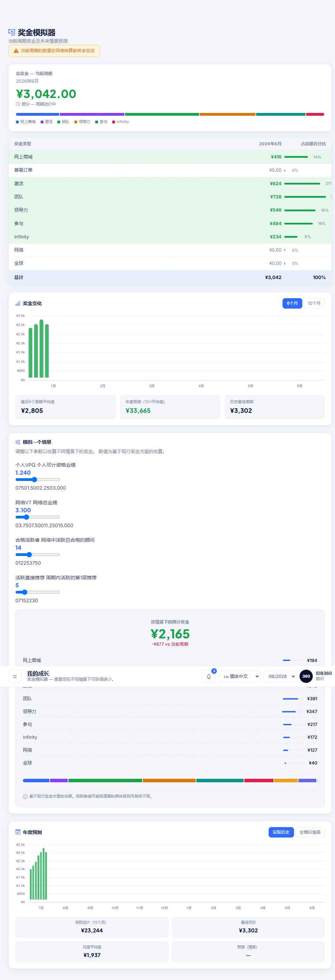Click the 月度平均值 ¥1,937 card
The image size is (335, 980).
click(92, 952)
